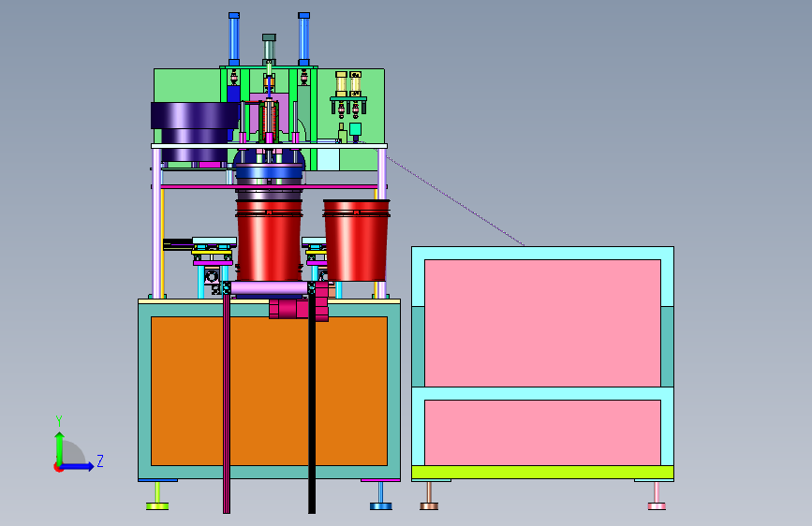The width and height of the screenshot is (812, 526).
Task: Select the magenta horizontal crossbar
Action: [x=270, y=186]
